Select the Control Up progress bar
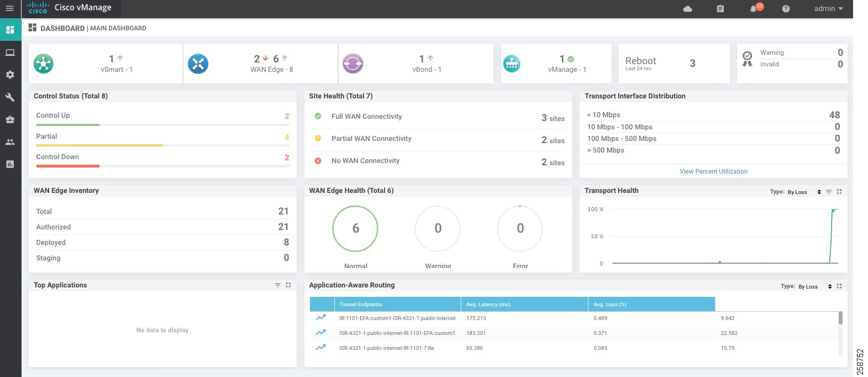The width and height of the screenshot is (868, 377). point(163,125)
